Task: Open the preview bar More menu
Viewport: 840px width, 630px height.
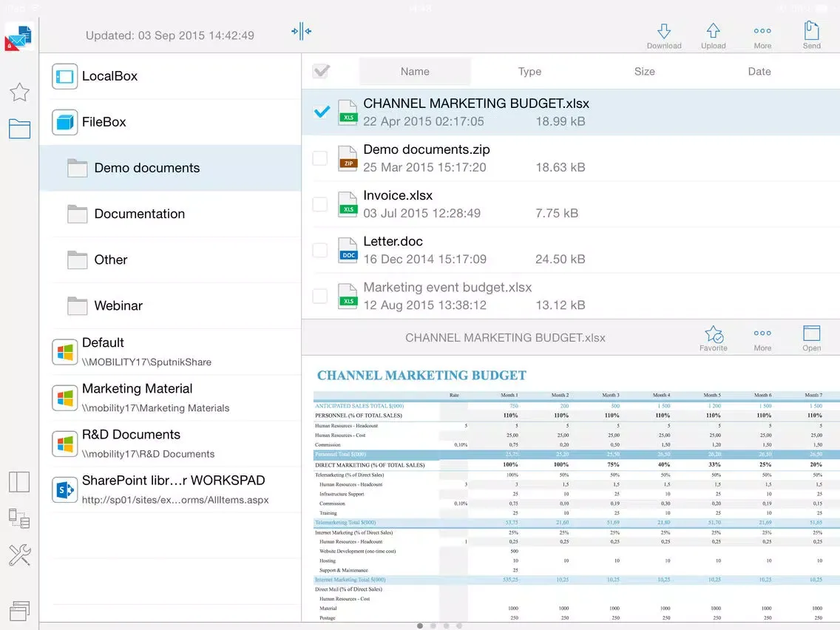Action: (762, 338)
